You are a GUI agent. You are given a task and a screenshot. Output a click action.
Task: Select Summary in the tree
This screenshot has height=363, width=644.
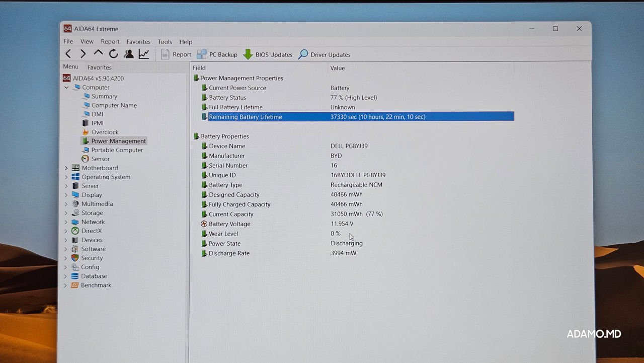100,96
